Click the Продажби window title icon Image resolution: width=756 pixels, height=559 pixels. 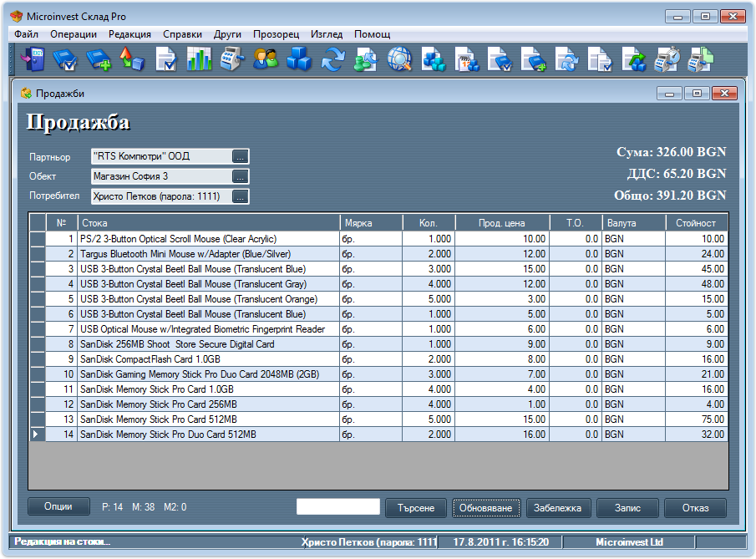[x=26, y=93]
